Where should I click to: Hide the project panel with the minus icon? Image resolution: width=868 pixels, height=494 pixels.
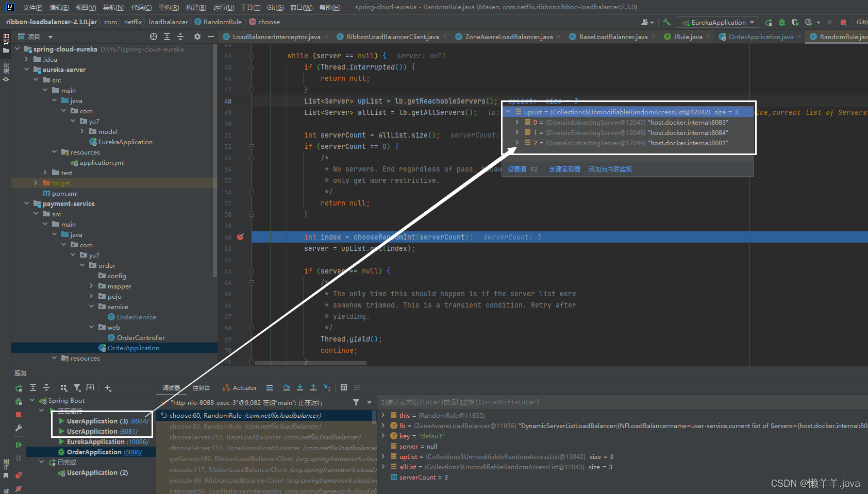pos(210,37)
